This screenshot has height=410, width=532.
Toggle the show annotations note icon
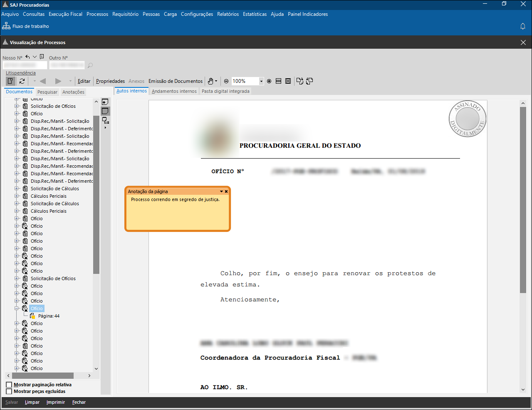click(x=105, y=111)
